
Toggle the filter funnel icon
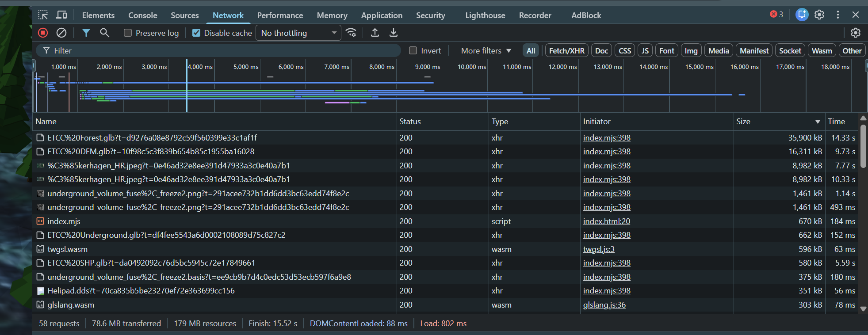86,33
